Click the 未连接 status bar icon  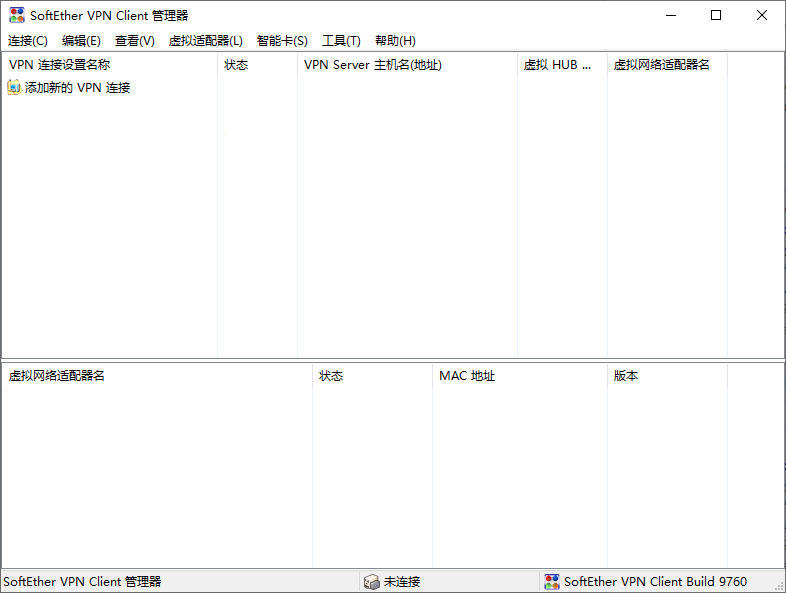371,581
